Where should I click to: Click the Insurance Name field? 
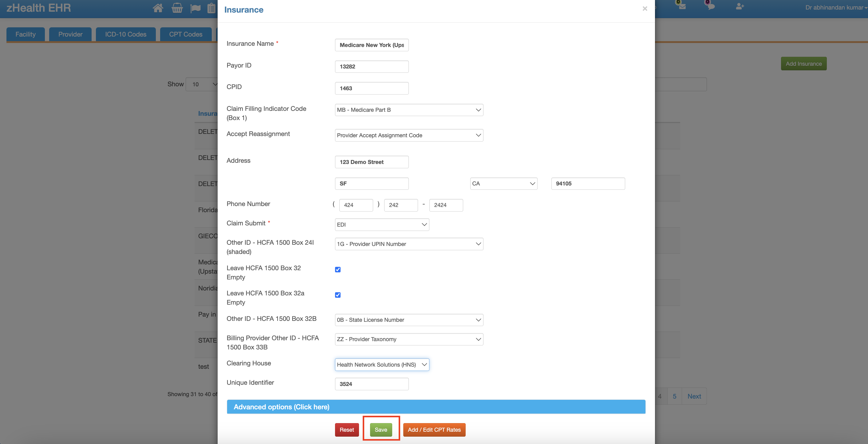click(x=372, y=45)
